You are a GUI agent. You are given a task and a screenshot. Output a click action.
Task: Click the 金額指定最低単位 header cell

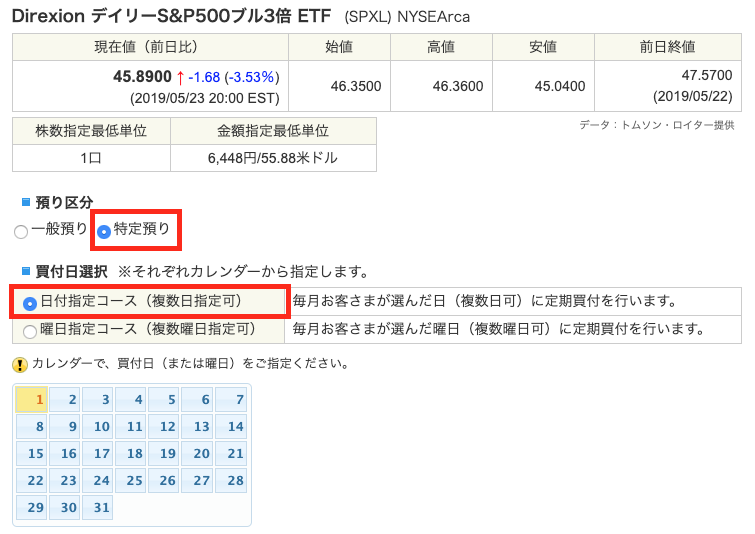(273, 130)
